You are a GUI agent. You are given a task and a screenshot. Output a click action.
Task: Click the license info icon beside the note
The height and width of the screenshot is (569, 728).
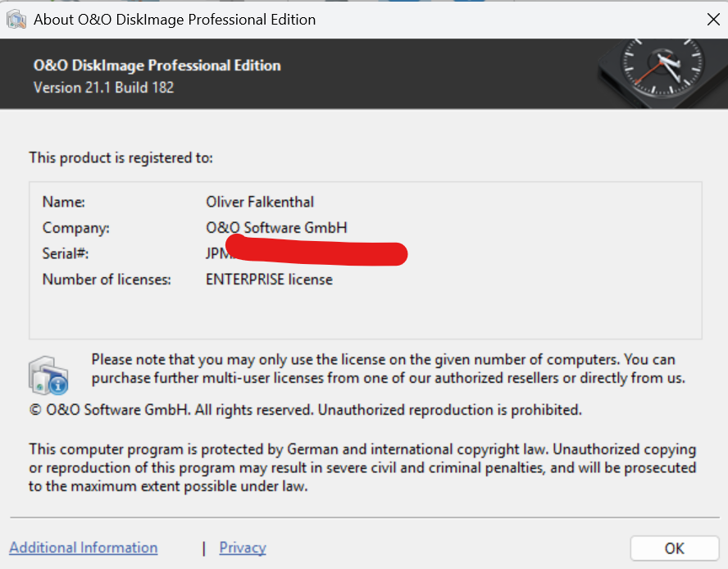tap(48, 375)
